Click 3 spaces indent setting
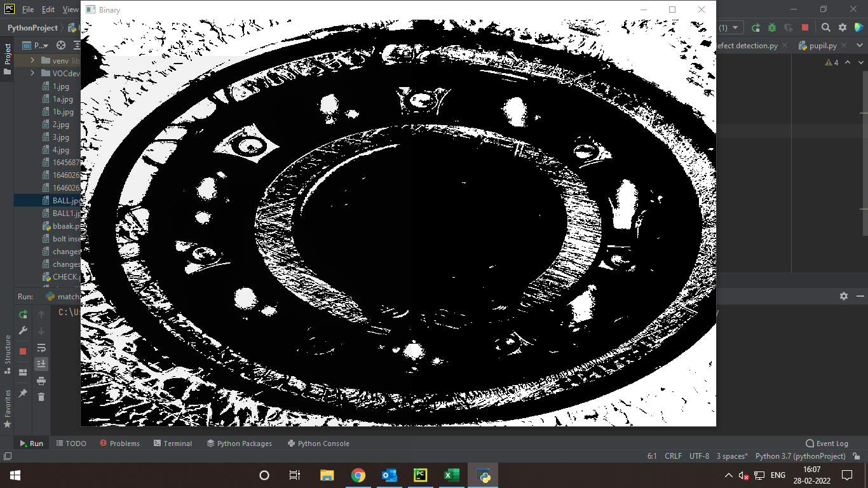The width and height of the screenshot is (868, 488). (x=732, y=456)
